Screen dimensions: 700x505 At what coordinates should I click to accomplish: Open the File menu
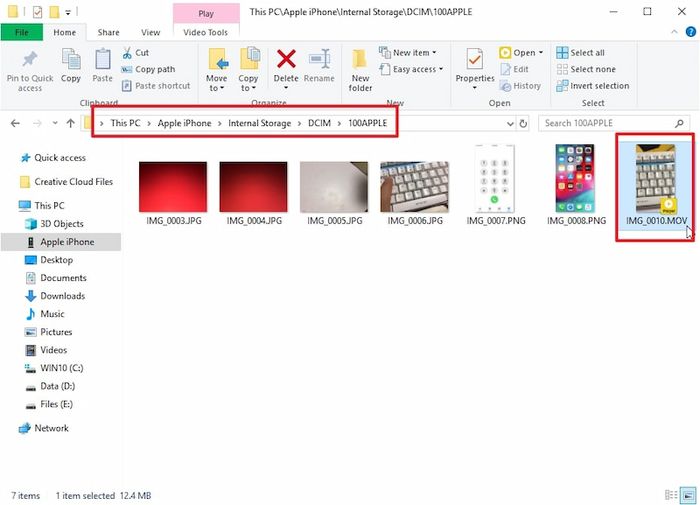pos(22,32)
